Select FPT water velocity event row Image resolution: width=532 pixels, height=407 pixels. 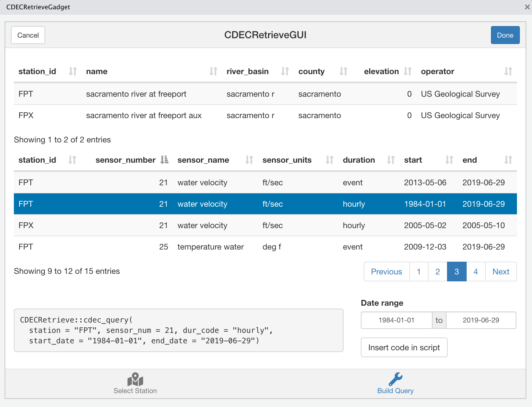pos(265,183)
